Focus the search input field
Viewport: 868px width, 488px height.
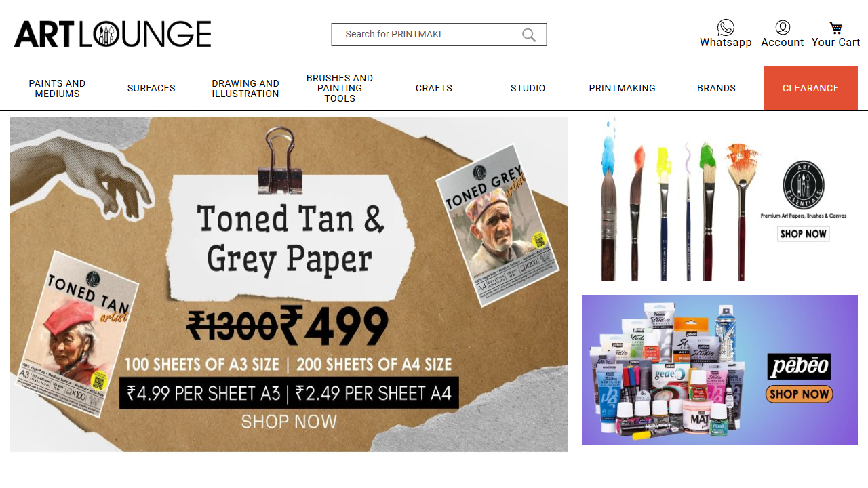pos(429,35)
